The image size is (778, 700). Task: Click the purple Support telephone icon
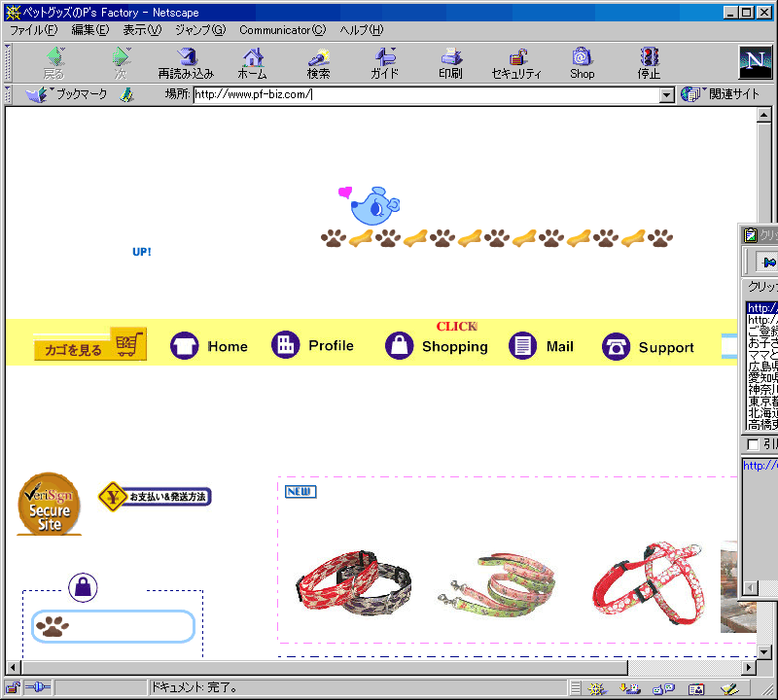[616, 346]
